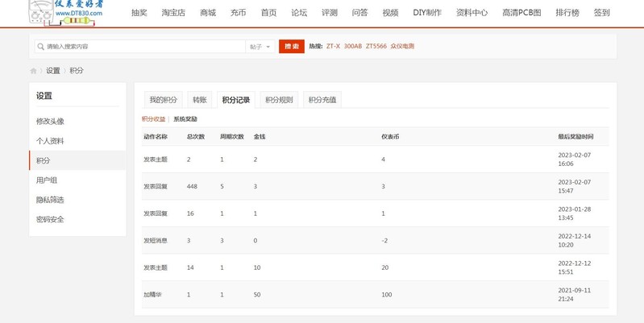The height and width of the screenshot is (323, 644).
Task: Click the 总次数 column header
Action: click(196, 137)
